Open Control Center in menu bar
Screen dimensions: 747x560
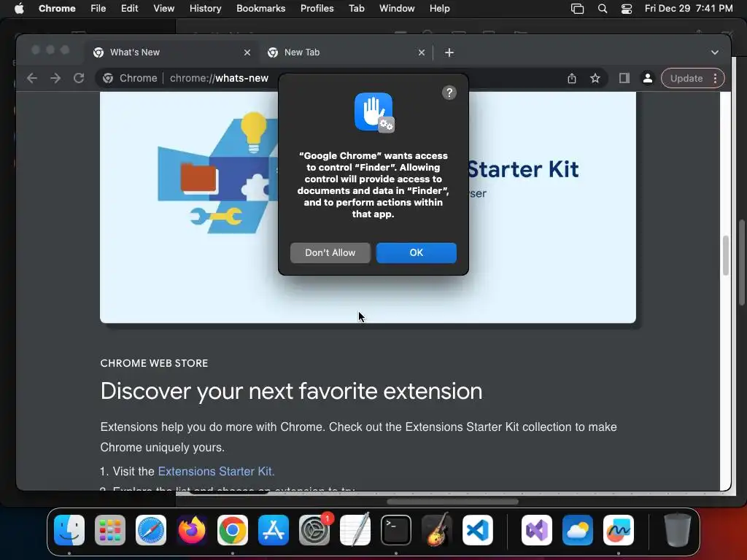(x=627, y=8)
